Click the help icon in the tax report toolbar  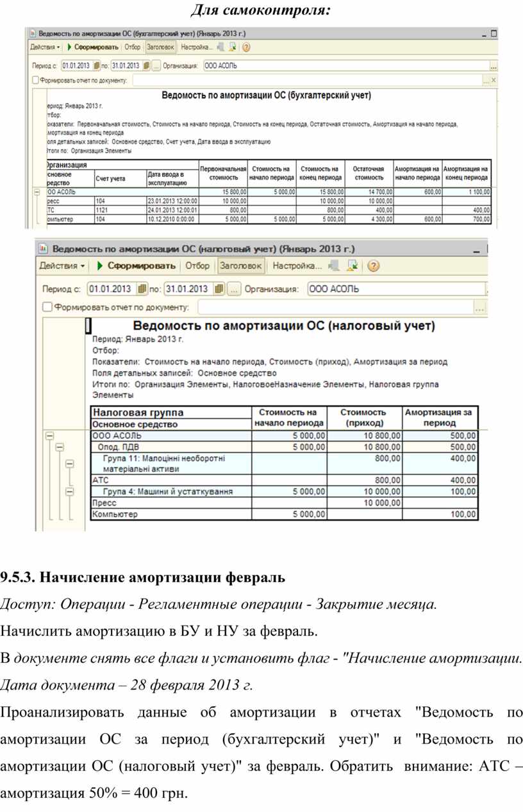tap(374, 265)
